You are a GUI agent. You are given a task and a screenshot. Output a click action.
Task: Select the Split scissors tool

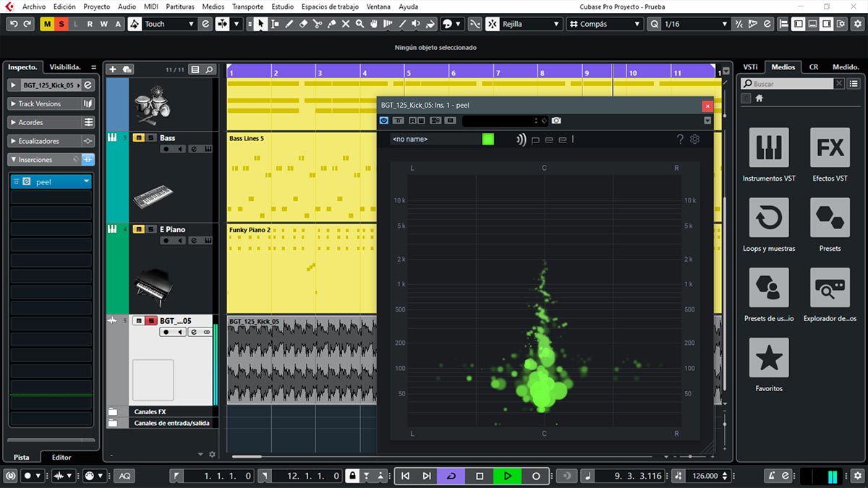(x=318, y=24)
